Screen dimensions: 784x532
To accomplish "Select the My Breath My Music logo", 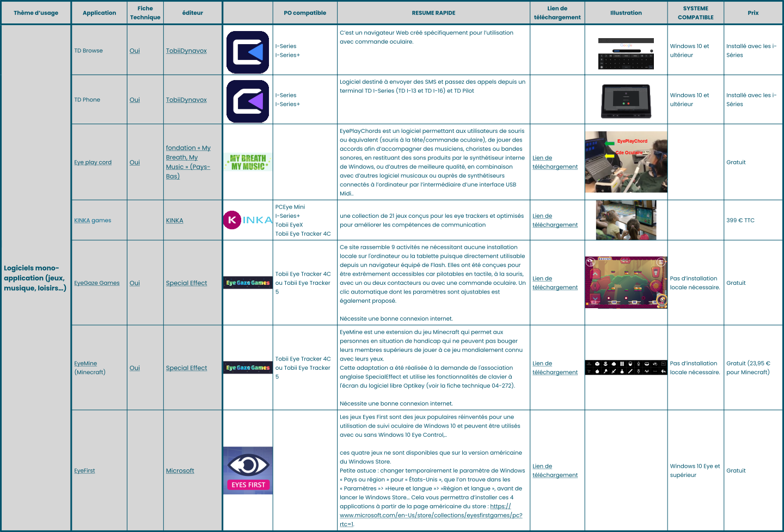I will coord(248,162).
